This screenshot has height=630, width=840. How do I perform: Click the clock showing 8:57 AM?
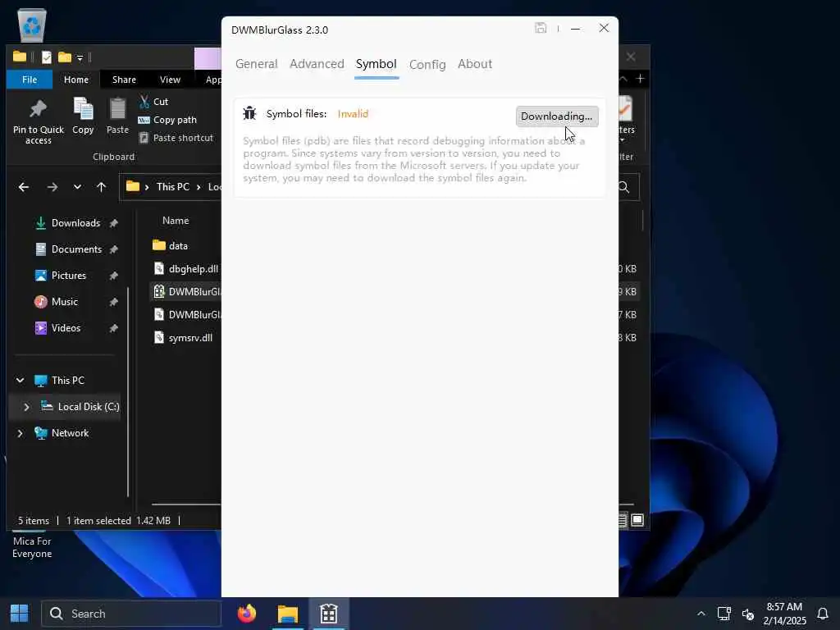pyautogui.click(x=784, y=606)
